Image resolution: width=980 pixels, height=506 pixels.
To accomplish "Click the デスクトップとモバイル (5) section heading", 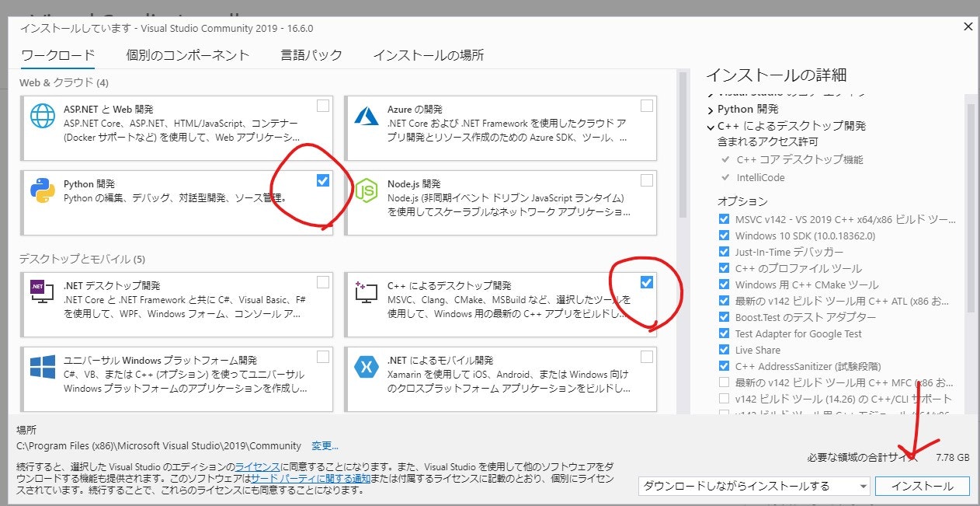I will pos(82,259).
